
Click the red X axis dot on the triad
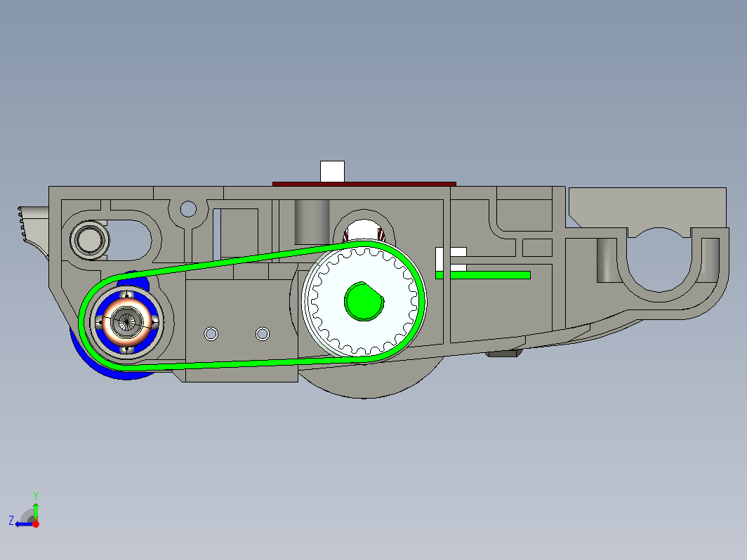(x=36, y=524)
